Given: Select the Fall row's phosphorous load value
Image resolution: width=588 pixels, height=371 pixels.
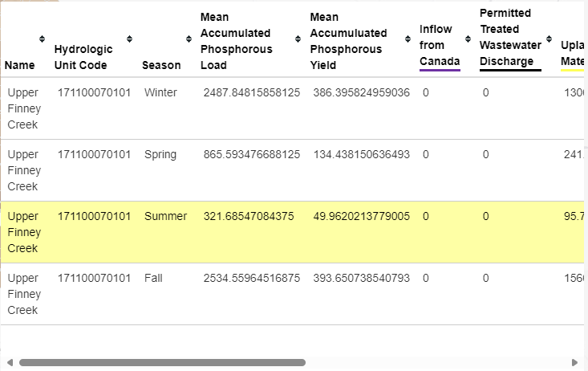Looking at the screenshot, I should 252,279.
